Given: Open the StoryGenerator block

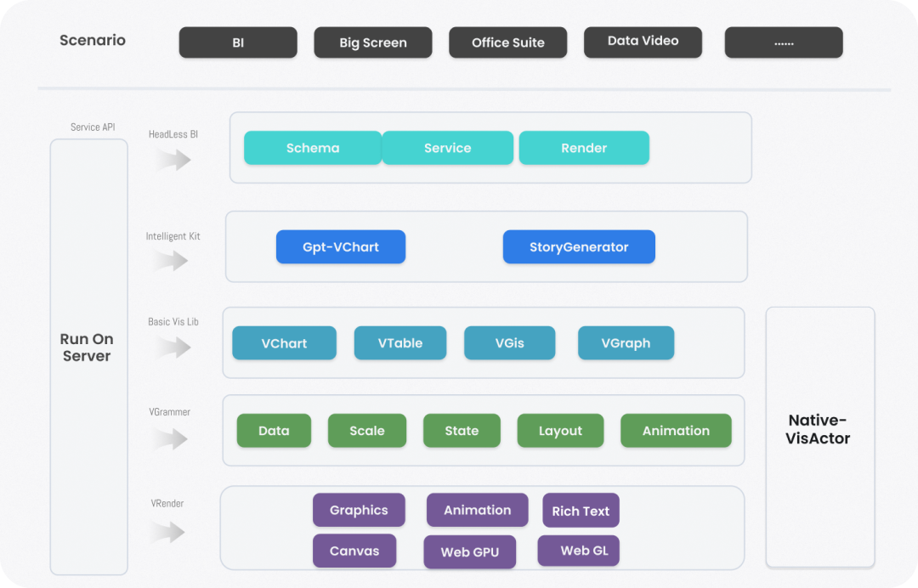Looking at the screenshot, I should (579, 247).
